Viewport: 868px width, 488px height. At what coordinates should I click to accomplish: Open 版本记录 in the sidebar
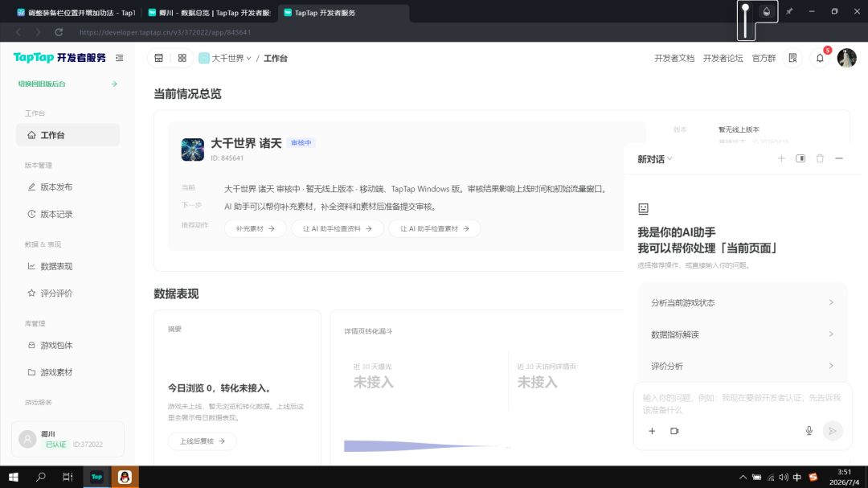tap(68, 215)
